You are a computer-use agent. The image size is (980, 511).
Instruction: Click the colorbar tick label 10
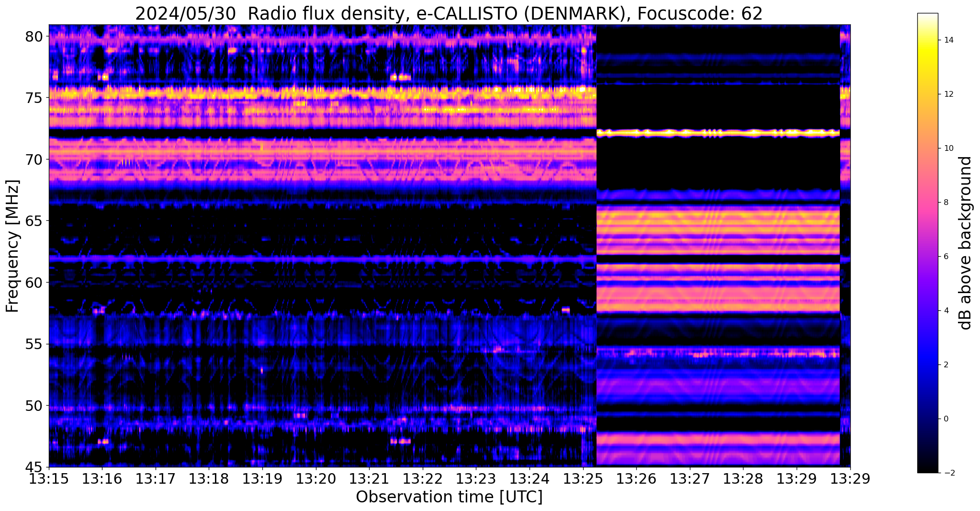tap(948, 148)
